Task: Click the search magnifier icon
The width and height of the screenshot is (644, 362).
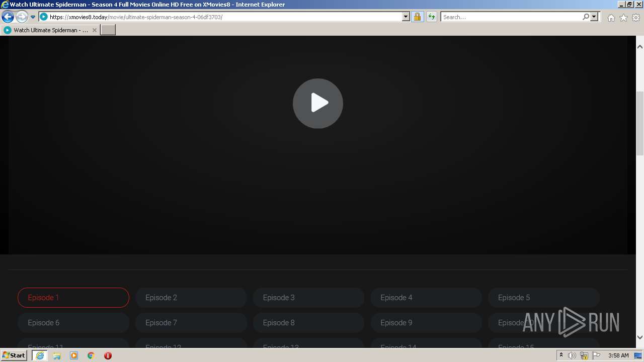Action: [x=586, y=17]
